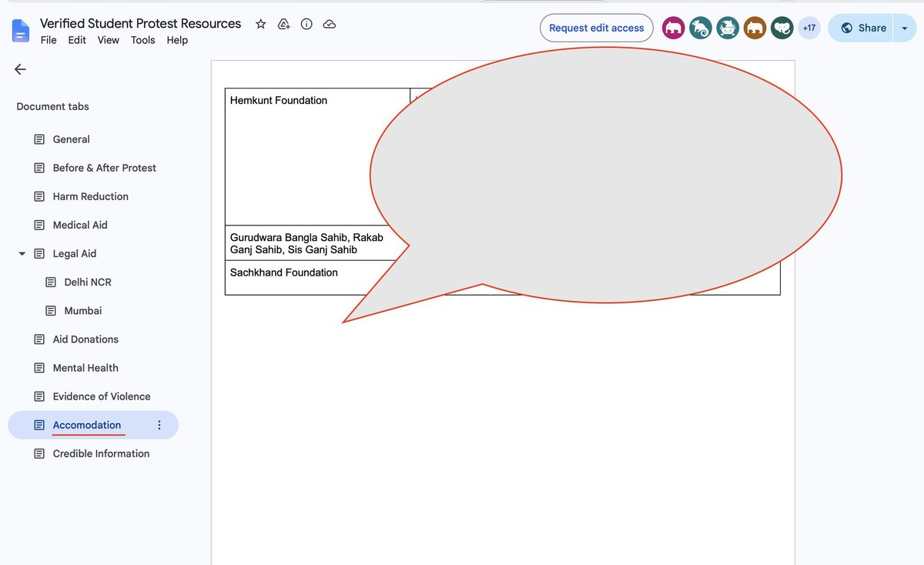Collapse the document tabs panel with back arrow
Image resolution: width=924 pixels, height=565 pixels.
pos(20,69)
